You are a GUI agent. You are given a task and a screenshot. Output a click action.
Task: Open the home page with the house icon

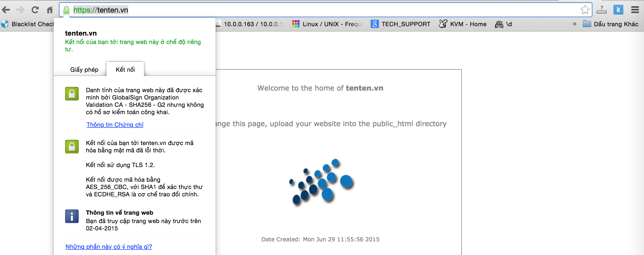50,10
